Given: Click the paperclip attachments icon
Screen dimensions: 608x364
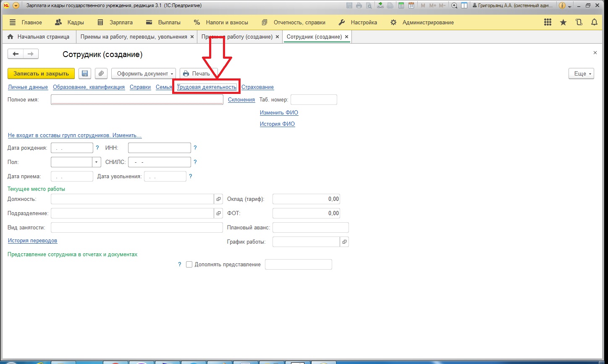Looking at the screenshot, I should [101, 73].
